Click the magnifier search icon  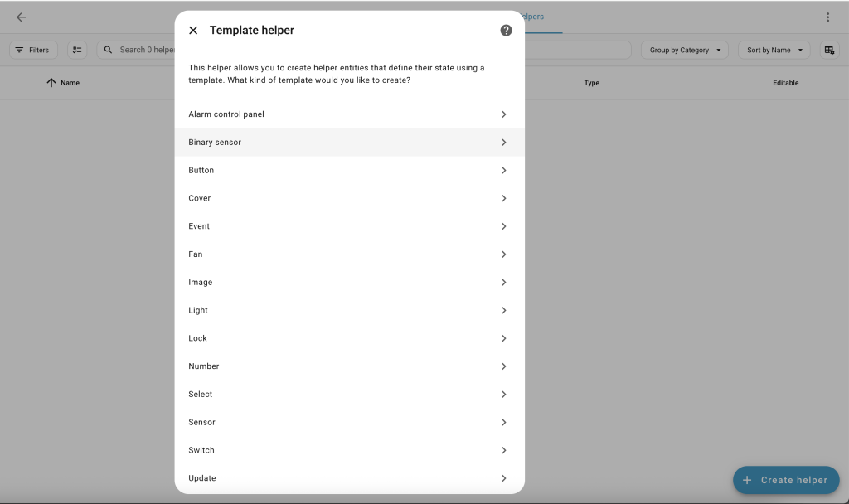coord(108,50)
